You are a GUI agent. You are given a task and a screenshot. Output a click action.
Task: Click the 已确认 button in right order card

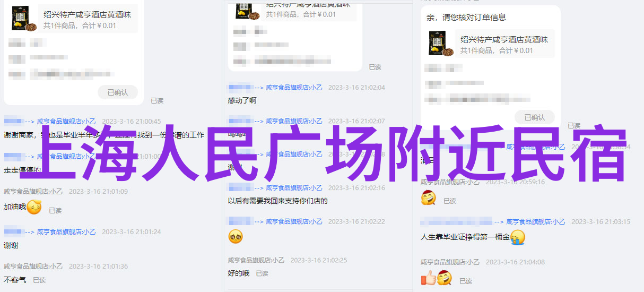tap(534, 117)
